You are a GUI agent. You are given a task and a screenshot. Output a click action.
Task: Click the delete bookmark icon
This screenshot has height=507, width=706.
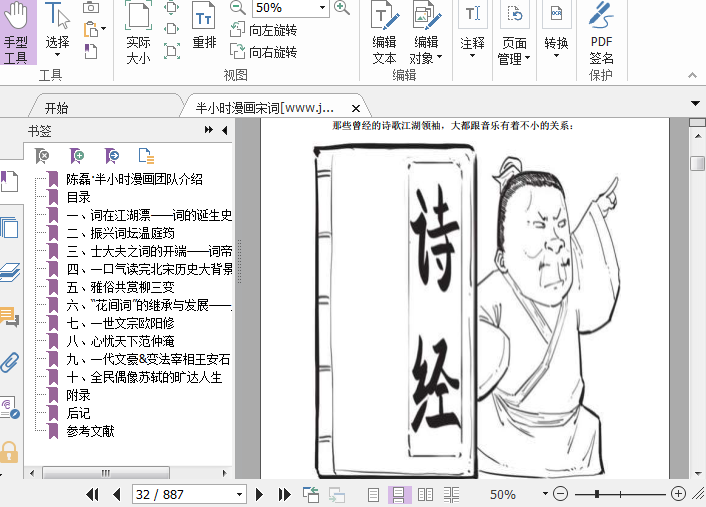(42, 156)
